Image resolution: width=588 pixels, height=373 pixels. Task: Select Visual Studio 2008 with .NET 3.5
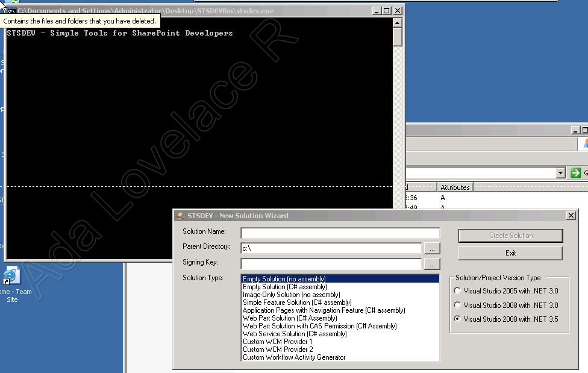point(457,319)
